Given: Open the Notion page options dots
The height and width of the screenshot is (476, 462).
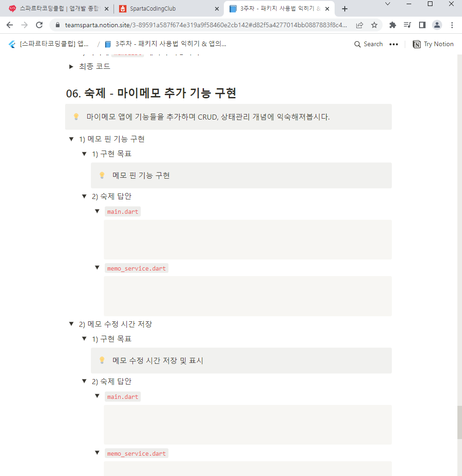Looking at the screenshot, I should click(394, 44).
